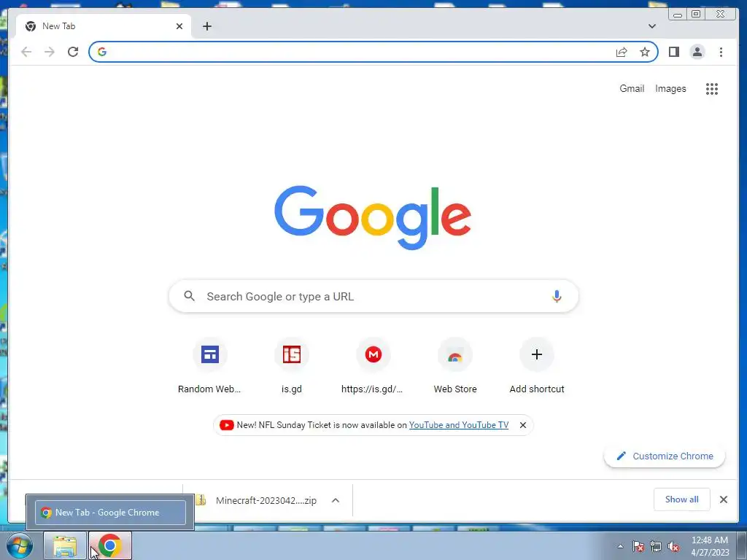Open Windows Explorer from the taskbar

point(65,545)
